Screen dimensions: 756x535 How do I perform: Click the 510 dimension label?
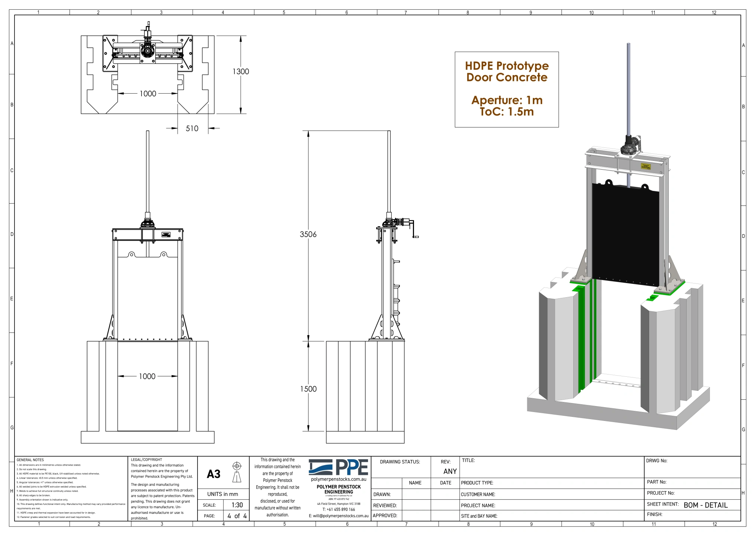click(192, 129)
